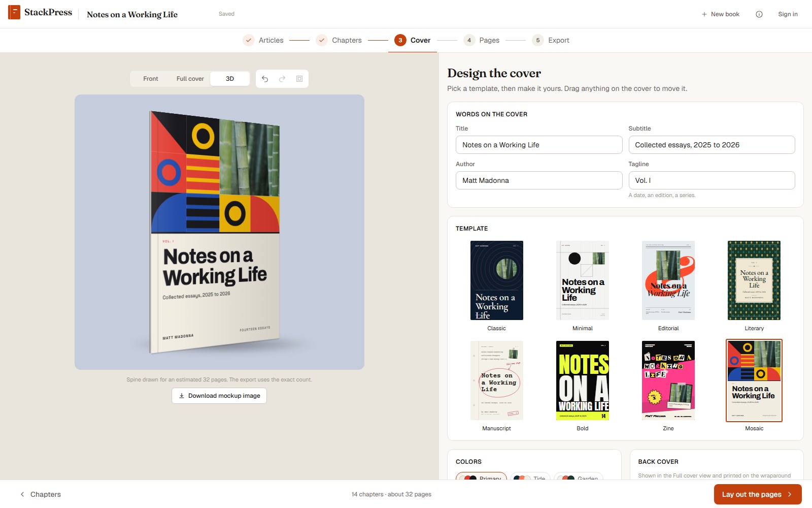Click the Title input field

[539, 145]
